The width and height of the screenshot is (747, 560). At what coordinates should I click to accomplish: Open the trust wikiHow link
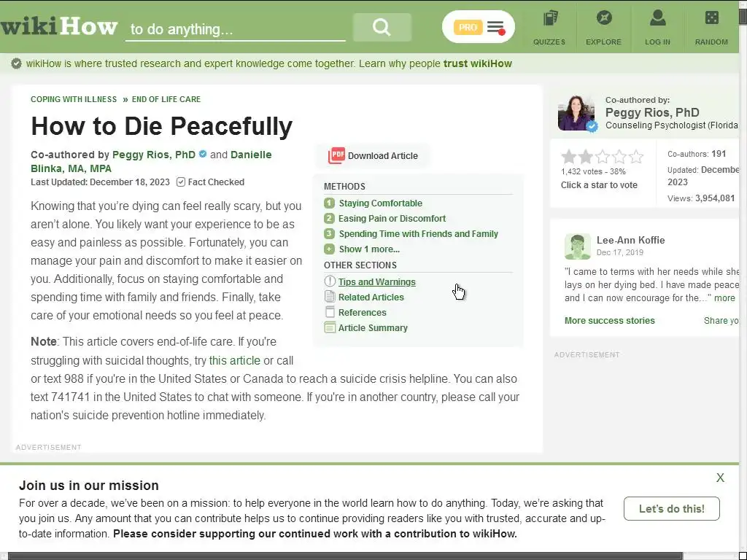coord(477,63)
